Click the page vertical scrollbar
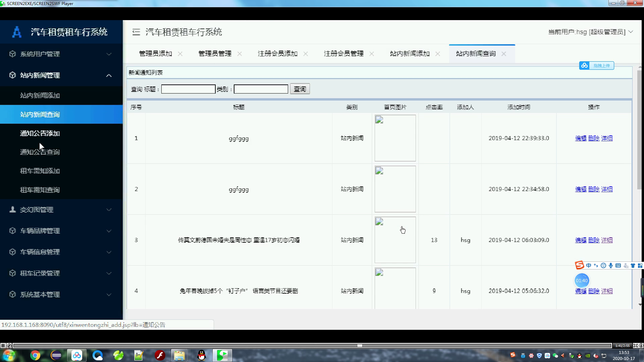 (x=640, y=130)
